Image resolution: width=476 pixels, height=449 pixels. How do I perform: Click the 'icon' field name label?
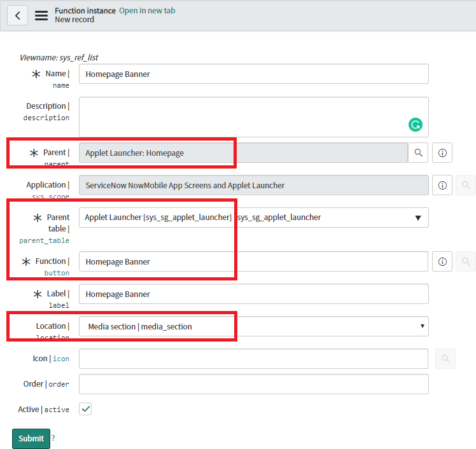[x=61, y=359]
